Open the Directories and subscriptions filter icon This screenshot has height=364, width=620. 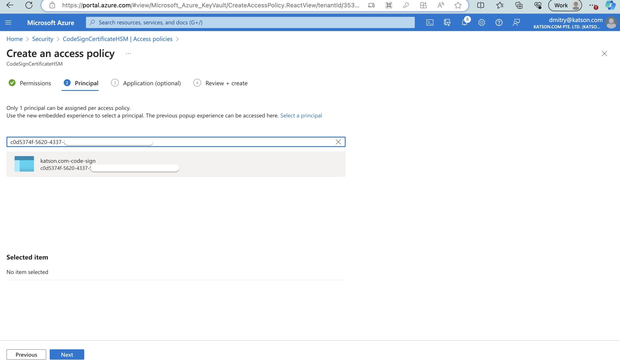[447, 23]
